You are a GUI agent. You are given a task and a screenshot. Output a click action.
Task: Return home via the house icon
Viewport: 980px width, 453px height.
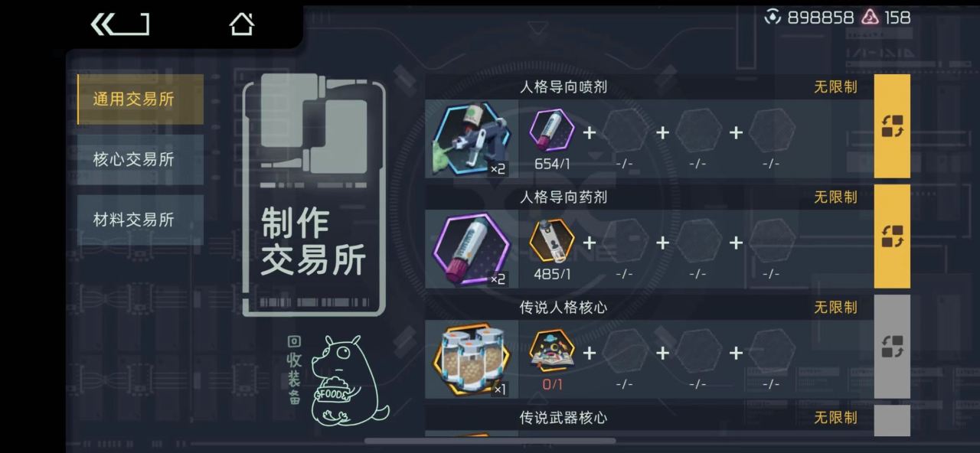coord(242,24)
